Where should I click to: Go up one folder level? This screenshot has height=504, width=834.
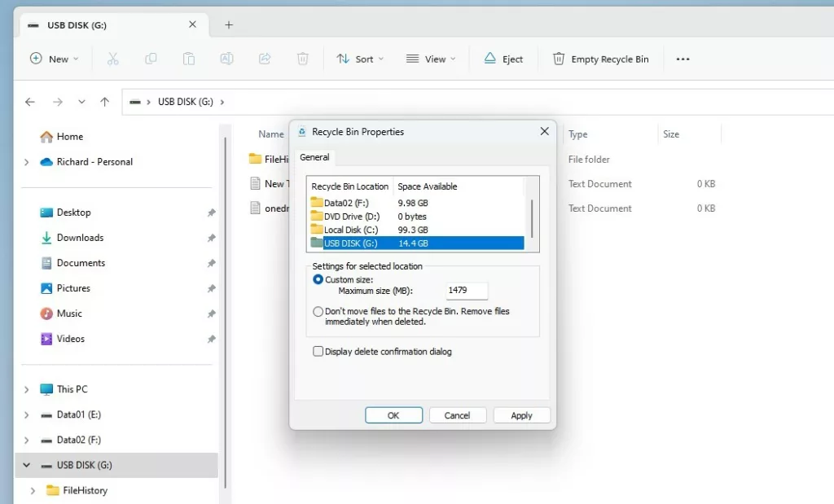105,102
